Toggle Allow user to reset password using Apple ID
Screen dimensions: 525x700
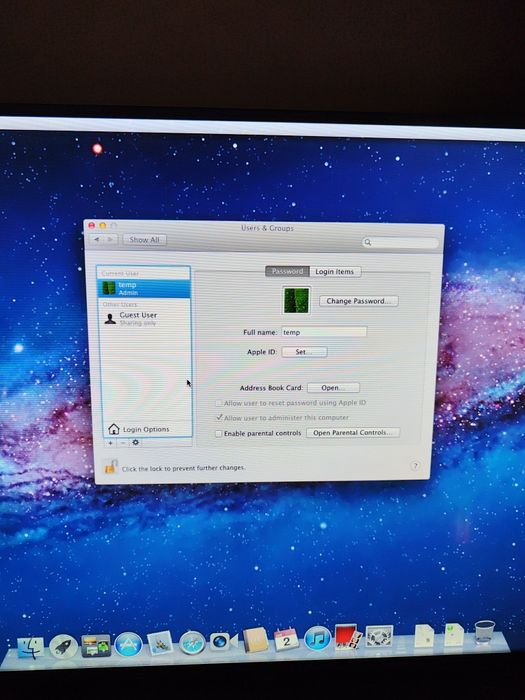pyautogui.click(x=219, y=403)
